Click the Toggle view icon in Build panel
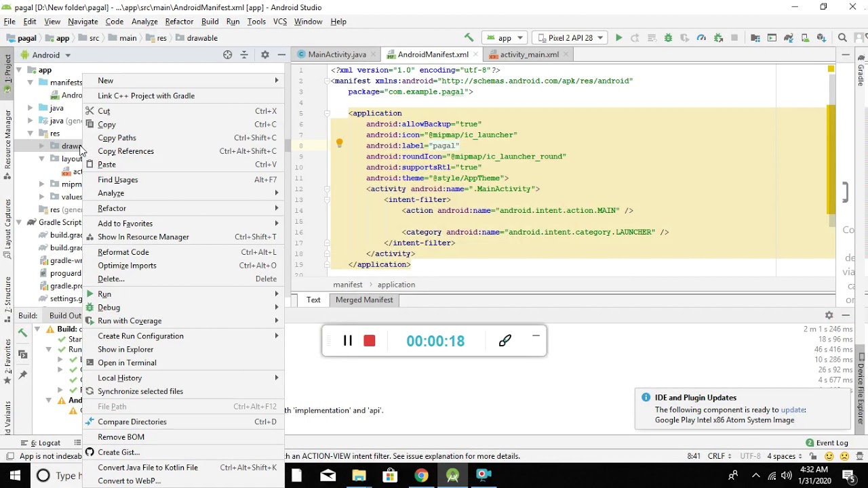868x488 pixels. click(22, 354)
